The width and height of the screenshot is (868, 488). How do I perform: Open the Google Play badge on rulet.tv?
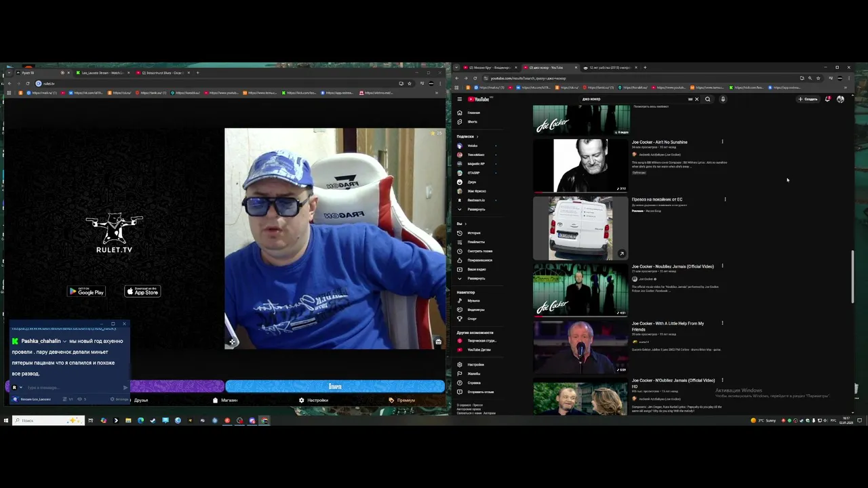point(86,291)
